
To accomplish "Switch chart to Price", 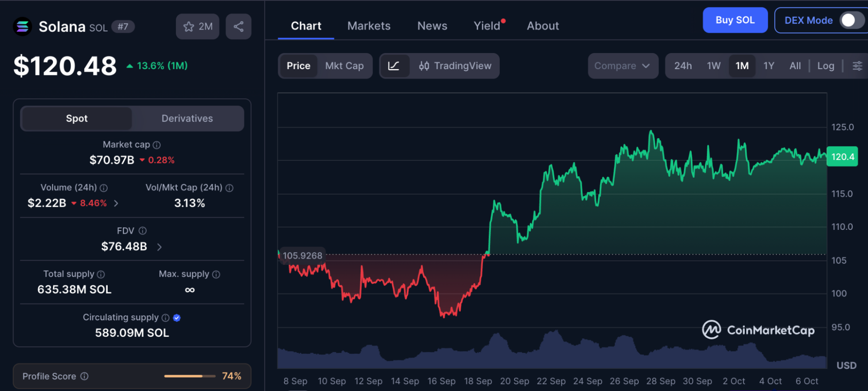I will point(298,66).
